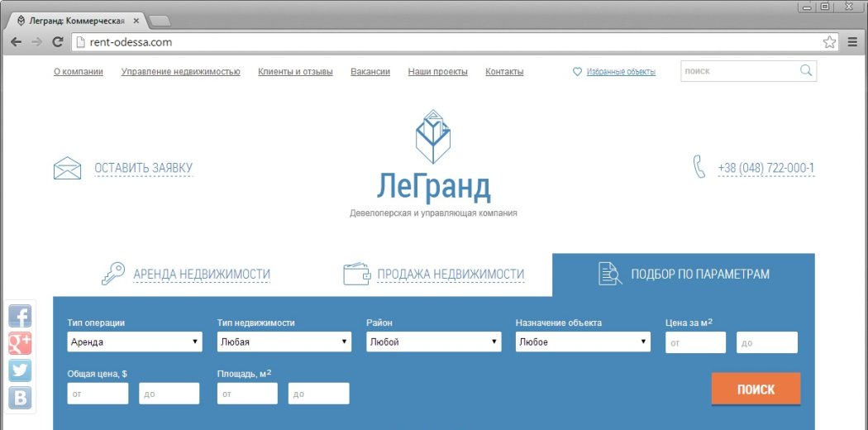Switch to Аренда недвижимости tab

click(201, 275)
